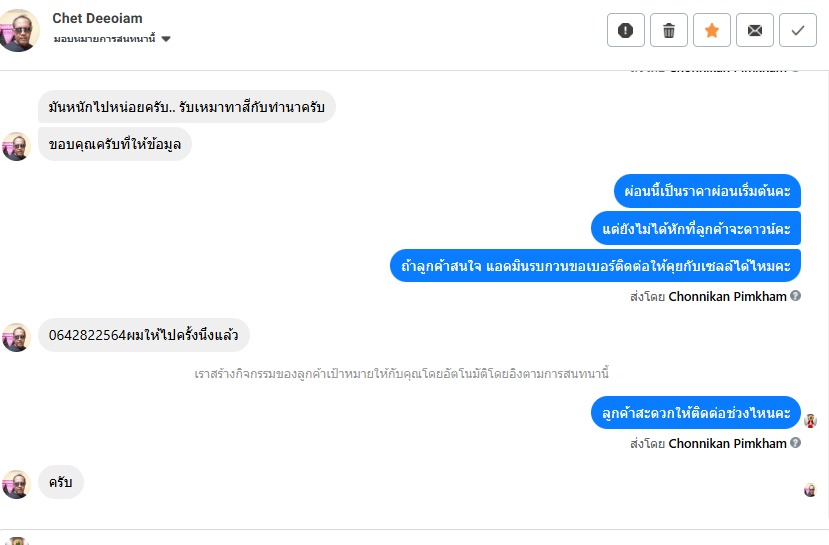This screenshot has height=545, width=829.
Task: Click sender name Chonnikan Pimkham under last blue message
Action: 727,443
